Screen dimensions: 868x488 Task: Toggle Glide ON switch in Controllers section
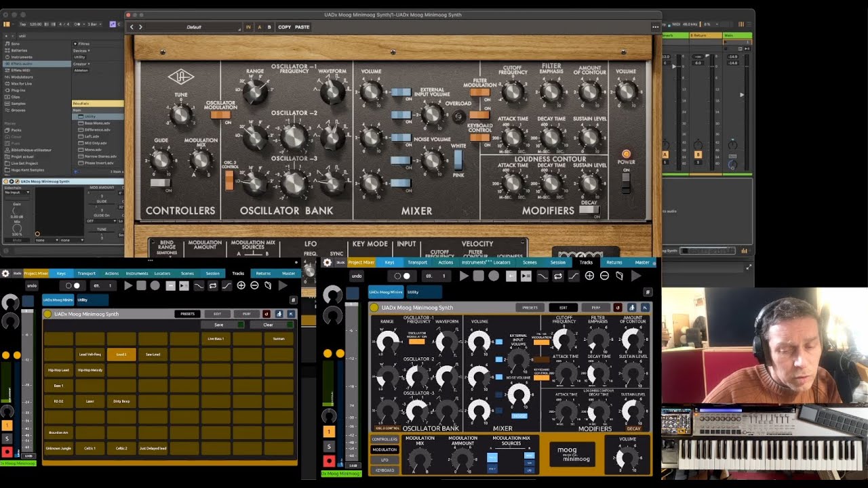160,183
